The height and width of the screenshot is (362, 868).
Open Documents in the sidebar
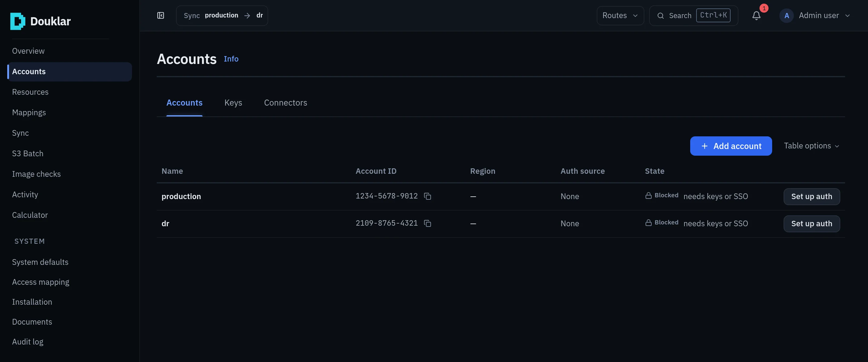[x=32, y=322]
